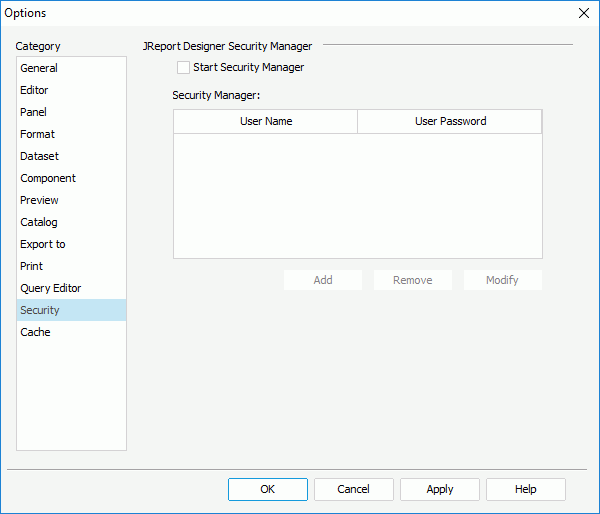Switch to Panel category

click(71, 112)
